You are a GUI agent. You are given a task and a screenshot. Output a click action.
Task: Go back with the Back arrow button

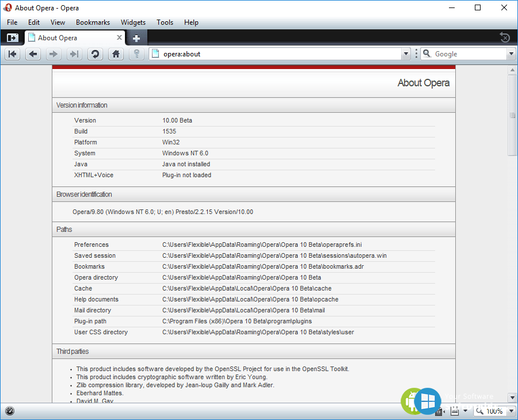[33, 54]
